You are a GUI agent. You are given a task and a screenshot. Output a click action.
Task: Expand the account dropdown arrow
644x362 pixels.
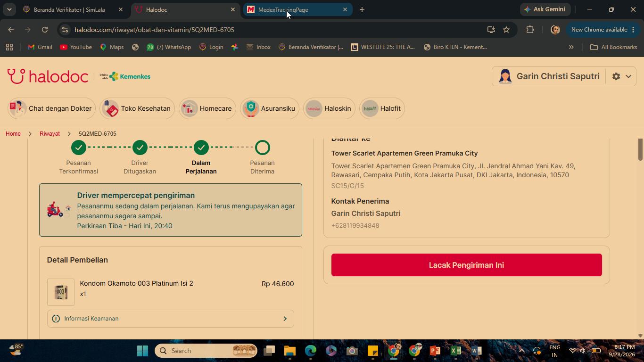click(628, 76)
